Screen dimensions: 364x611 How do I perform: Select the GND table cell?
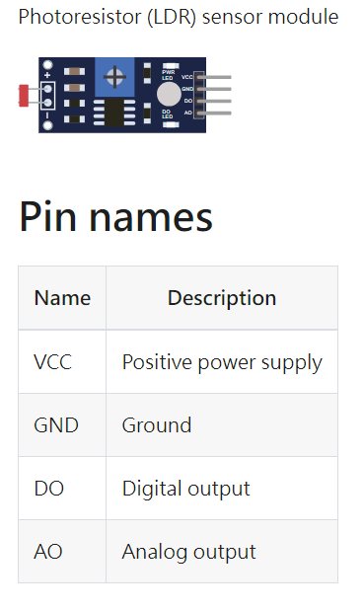coord(62,424)
